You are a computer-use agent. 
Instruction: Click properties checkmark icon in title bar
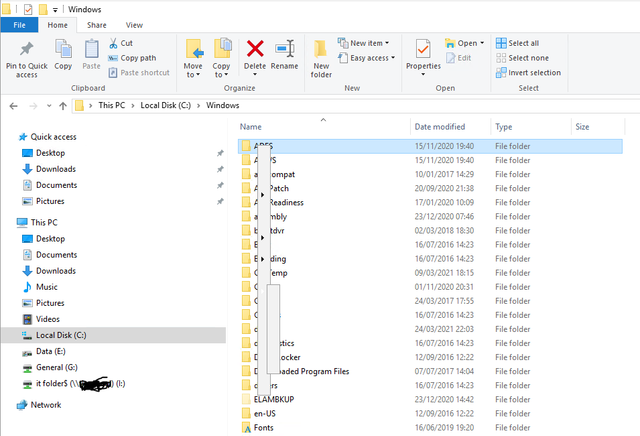coord(28,9)
